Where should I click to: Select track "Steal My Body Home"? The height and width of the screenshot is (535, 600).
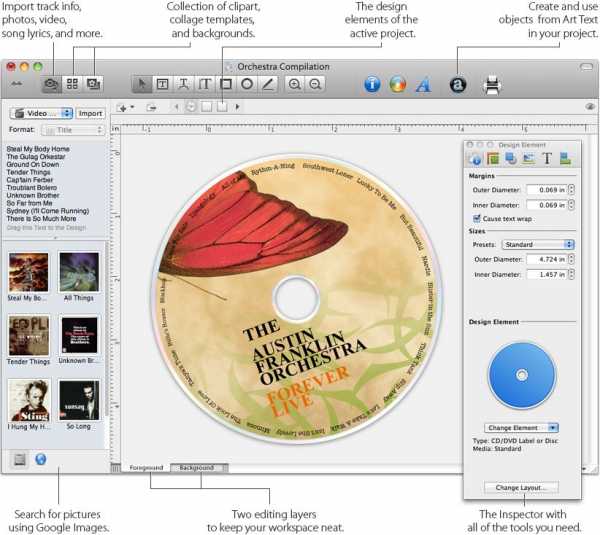(x=38, y=149)
